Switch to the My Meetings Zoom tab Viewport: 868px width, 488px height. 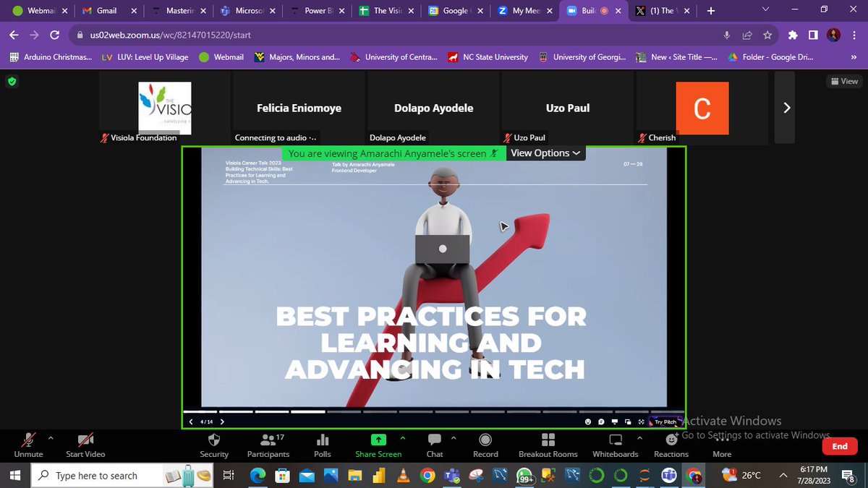click(526, 11)
